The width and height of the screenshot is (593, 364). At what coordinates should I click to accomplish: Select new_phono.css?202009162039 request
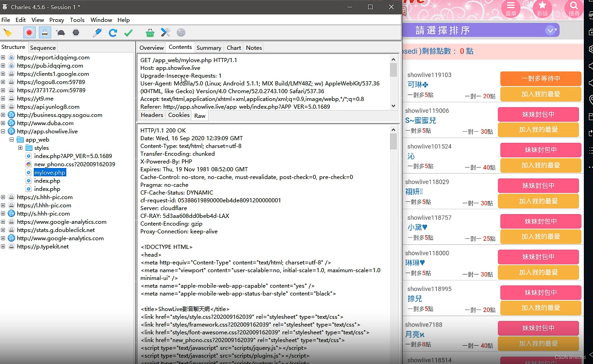pyautogui.click(x=75, y=164)
